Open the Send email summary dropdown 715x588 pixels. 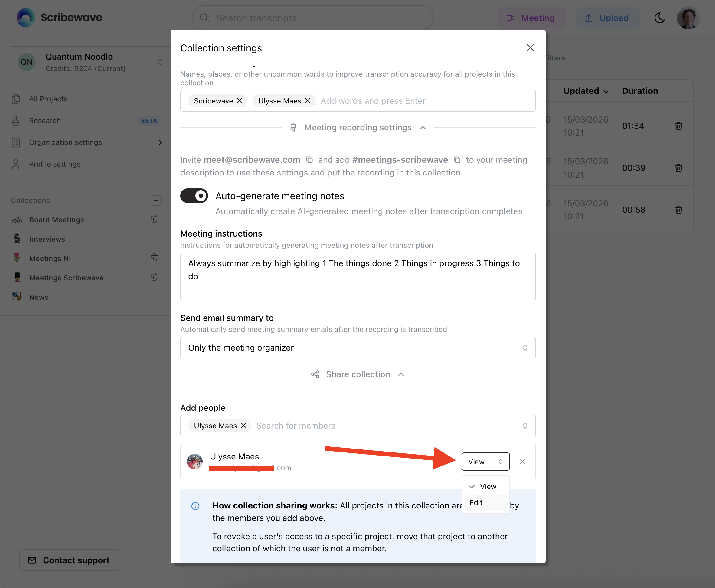pos(358,348)
